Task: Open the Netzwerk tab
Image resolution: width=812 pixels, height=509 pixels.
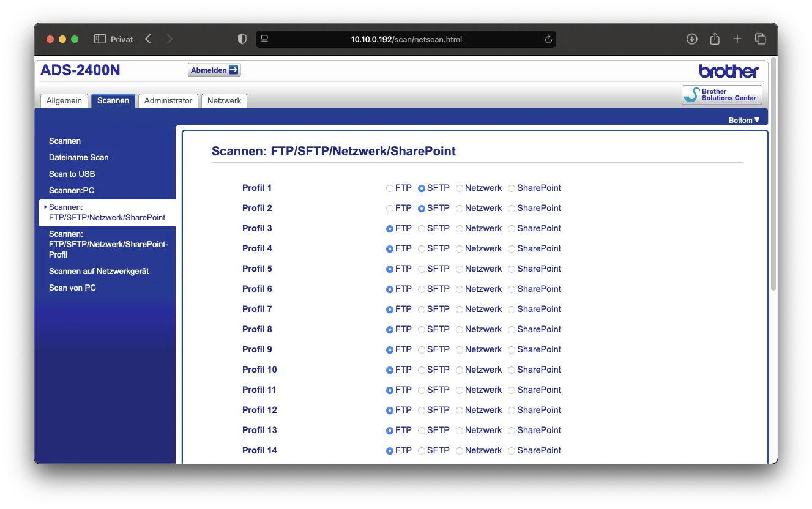Action: pyautogui.click(x=224, y=101)
